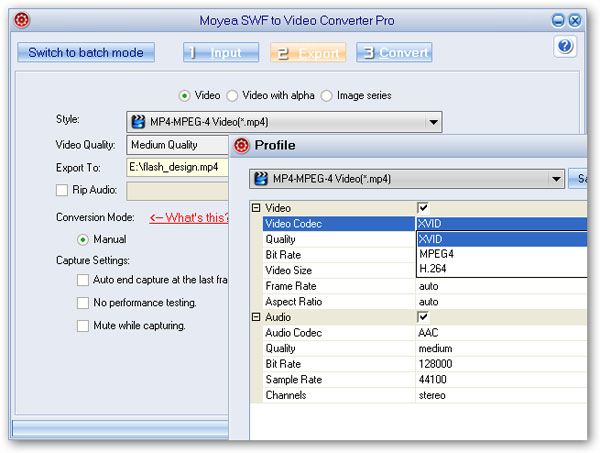
Task: Open the Style format dropdown arrow
Action: 433,122
